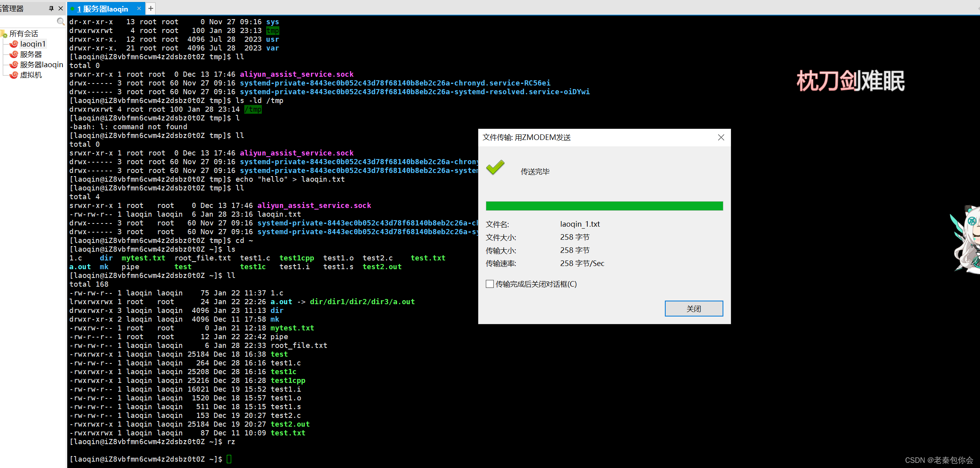Click the terminal cursor at the last prompt
This screenshot has height=468, width=980.
pos(229,459)
